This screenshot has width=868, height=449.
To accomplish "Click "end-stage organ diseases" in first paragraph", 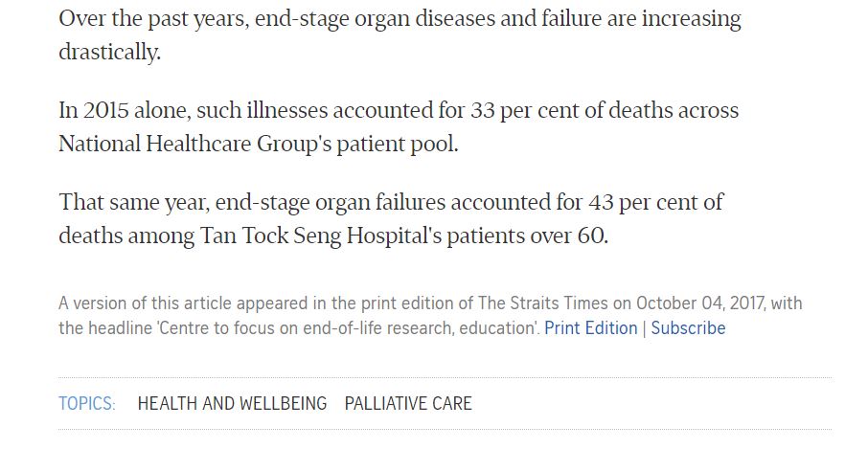I will pos(378,18).
